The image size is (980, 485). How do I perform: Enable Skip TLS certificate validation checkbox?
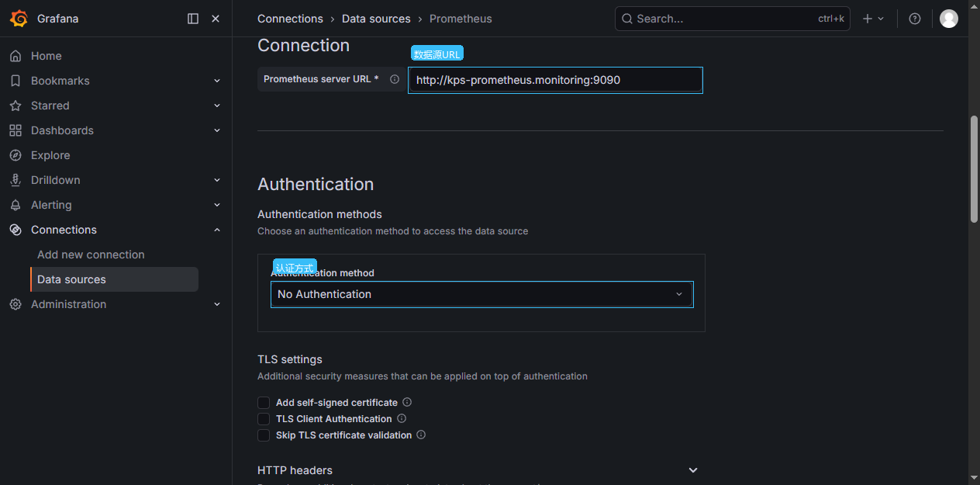coord(264,435)
